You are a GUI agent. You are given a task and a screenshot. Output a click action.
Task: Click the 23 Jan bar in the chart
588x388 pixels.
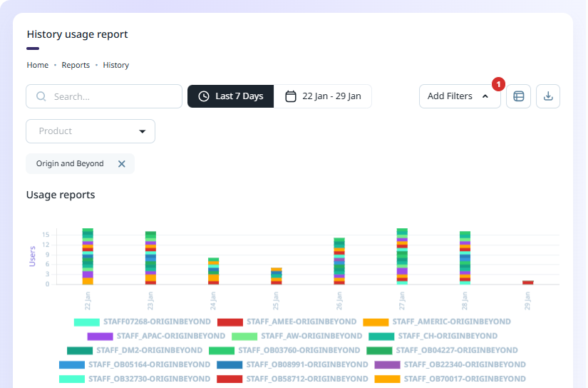(x=151, y=257)
